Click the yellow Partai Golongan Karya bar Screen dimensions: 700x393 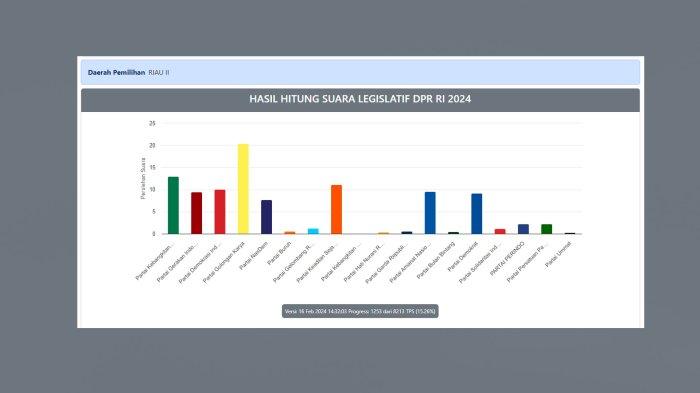pos(243,189)
